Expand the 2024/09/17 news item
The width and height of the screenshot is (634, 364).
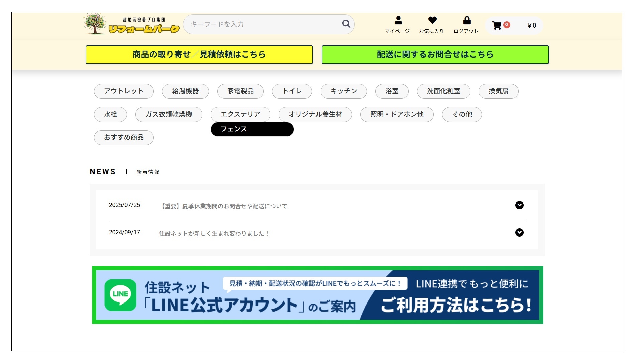click(519, 233)
